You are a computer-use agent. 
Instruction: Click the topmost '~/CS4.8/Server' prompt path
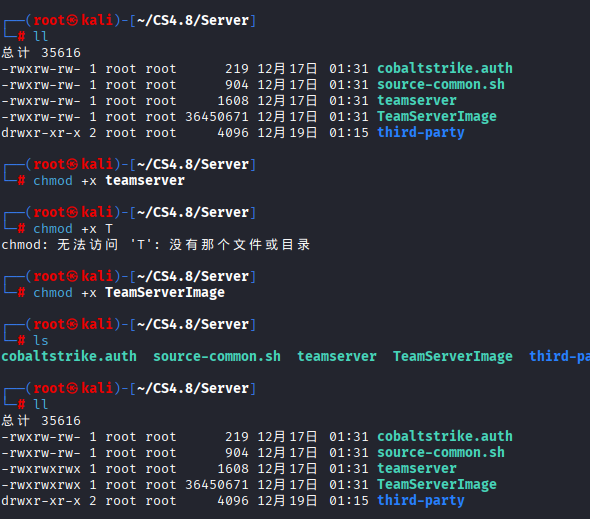193,20
